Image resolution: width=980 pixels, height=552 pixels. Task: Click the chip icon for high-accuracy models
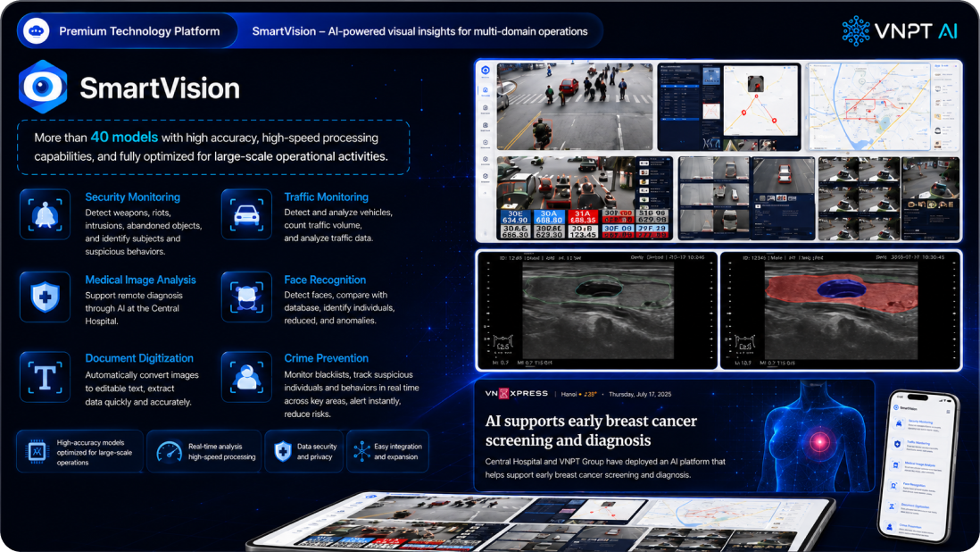click(37, 451)
